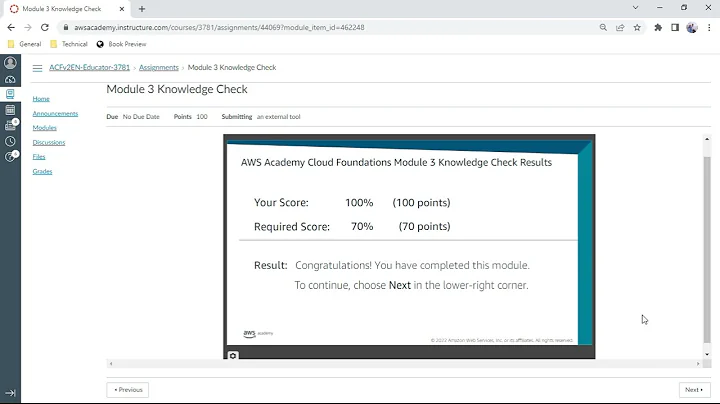Close the Module 3 Knowledge Check tab
720x404 pixels.
tap(122, 9)
